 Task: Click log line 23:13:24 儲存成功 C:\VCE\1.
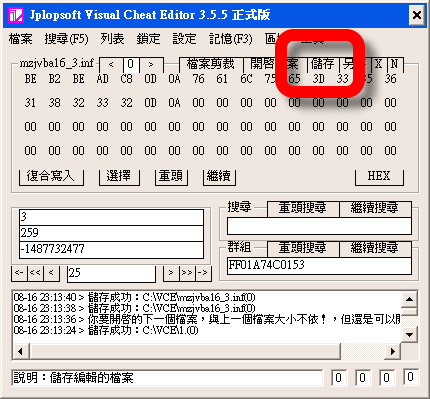pos(106,331)
